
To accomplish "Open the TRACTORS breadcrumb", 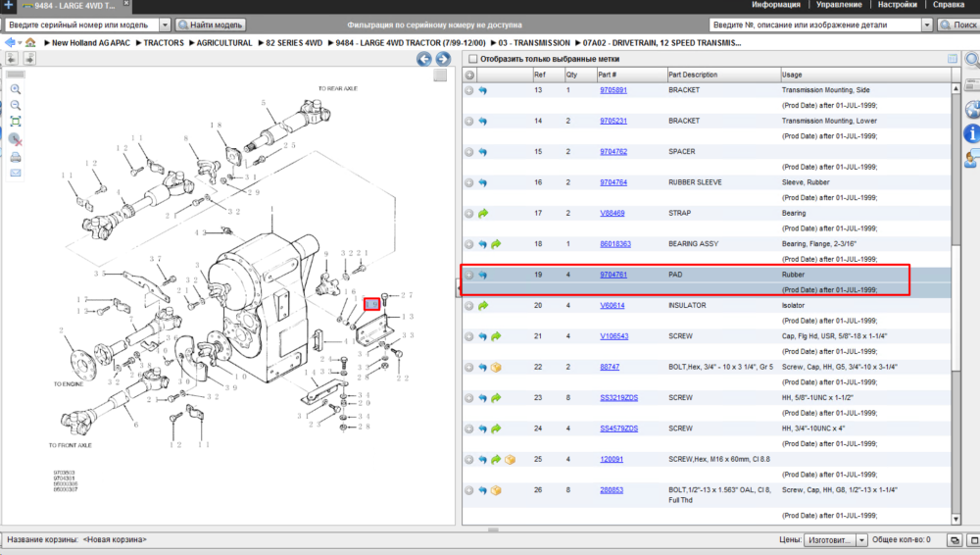I will [x=164, y=43].
